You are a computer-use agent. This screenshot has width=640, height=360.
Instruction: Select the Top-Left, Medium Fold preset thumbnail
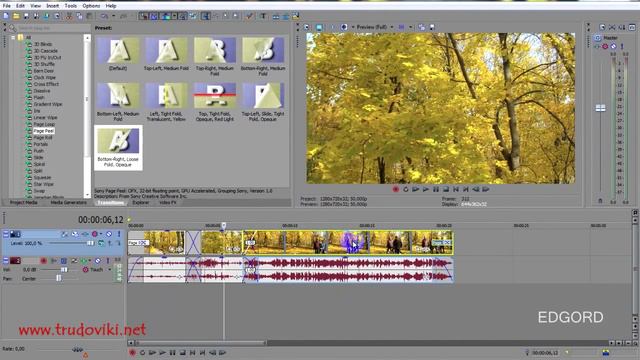point(166,50)
